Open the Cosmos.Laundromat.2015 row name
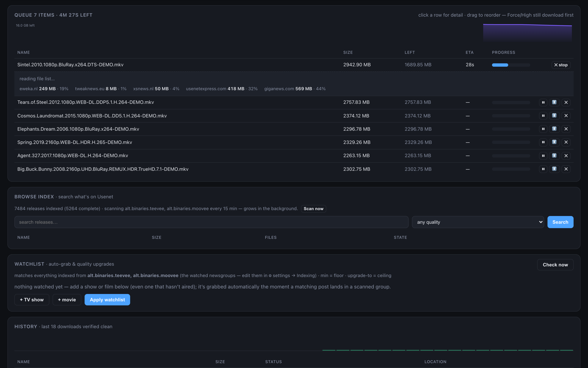The width and height of the screenshot is (588, 368). click(x=92, y=116)
